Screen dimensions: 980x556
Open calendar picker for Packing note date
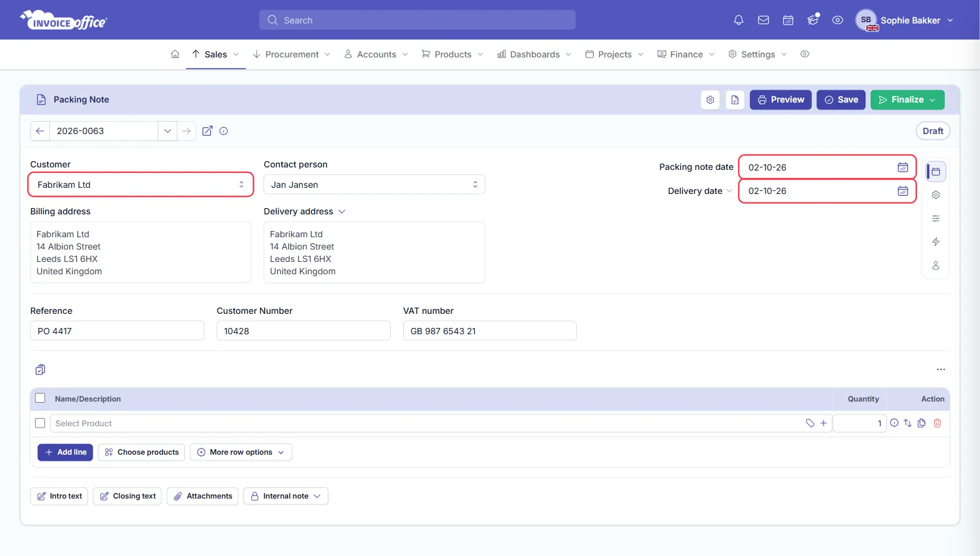point(903,167)
